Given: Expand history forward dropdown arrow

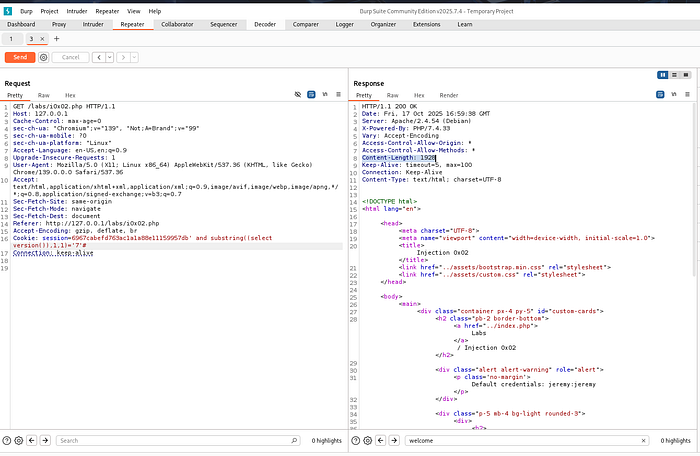Looking at the screenshot, I should coord(134,57).
